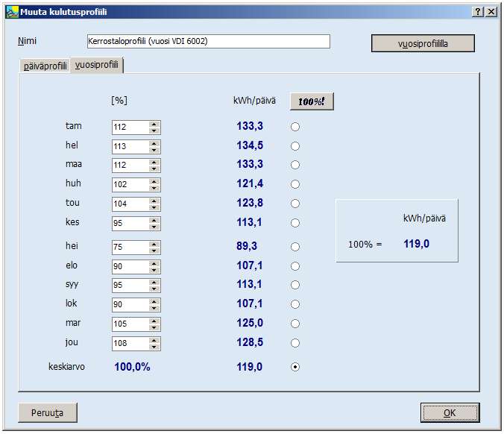The width and height of the screenshot is (504, 434).
Task: Select the lok radio button
Action: click(295, 304)
